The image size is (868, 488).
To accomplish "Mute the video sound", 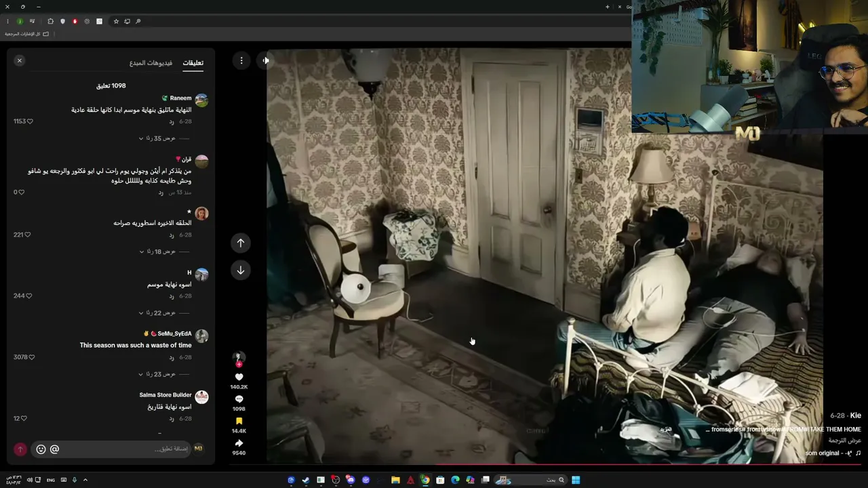I will [x=266, y=60].
